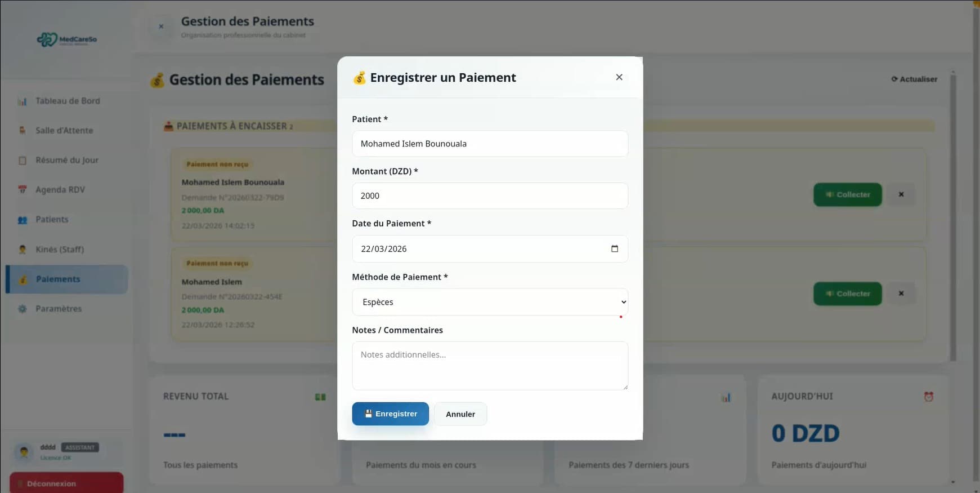980x493 pixels.
Task: Click the Kinés staff person icon
Action: pos(22,249)
